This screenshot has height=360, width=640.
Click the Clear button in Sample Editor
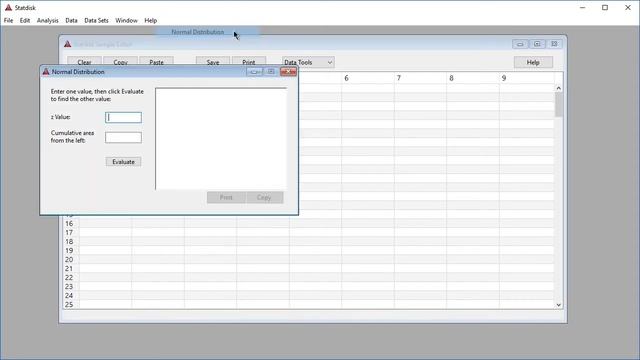pyautogui.click(x=84, y=62)
